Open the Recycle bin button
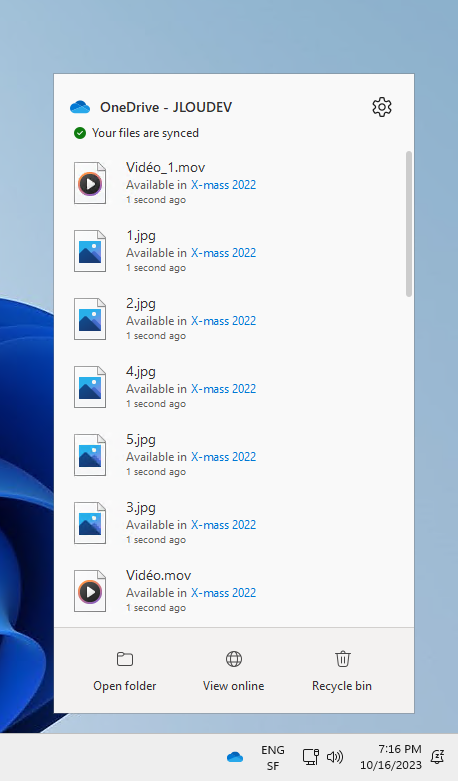 [342, 671]
